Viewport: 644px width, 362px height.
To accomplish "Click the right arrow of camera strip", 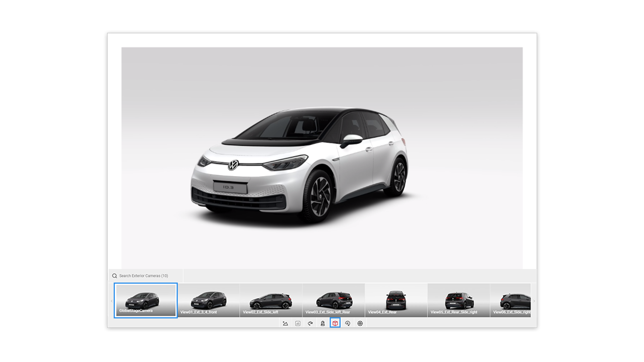I will pyautogui.click(x=534, y=301).
